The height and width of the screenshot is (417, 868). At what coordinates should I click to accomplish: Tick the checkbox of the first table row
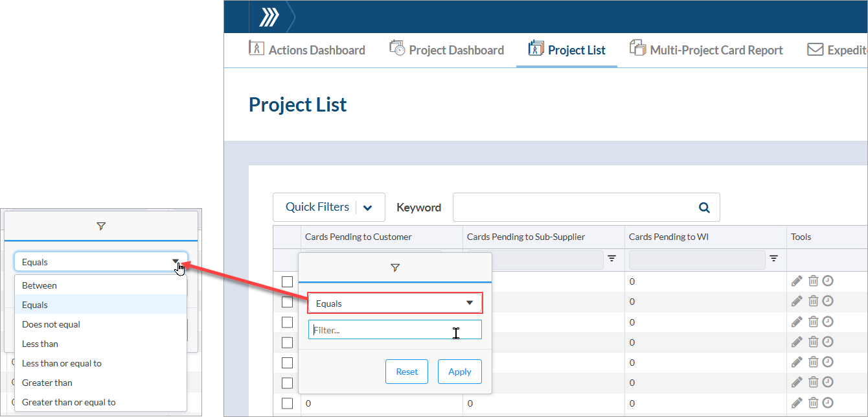287,281
